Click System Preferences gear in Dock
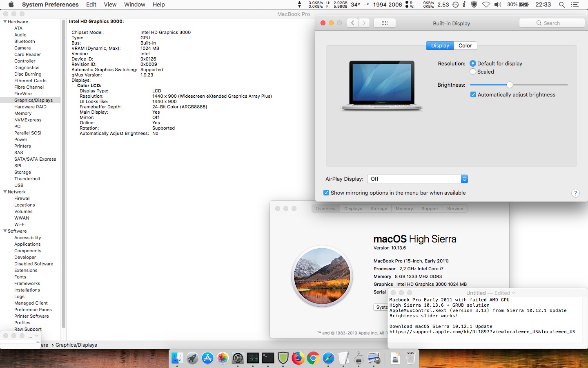 click(238, 358)
